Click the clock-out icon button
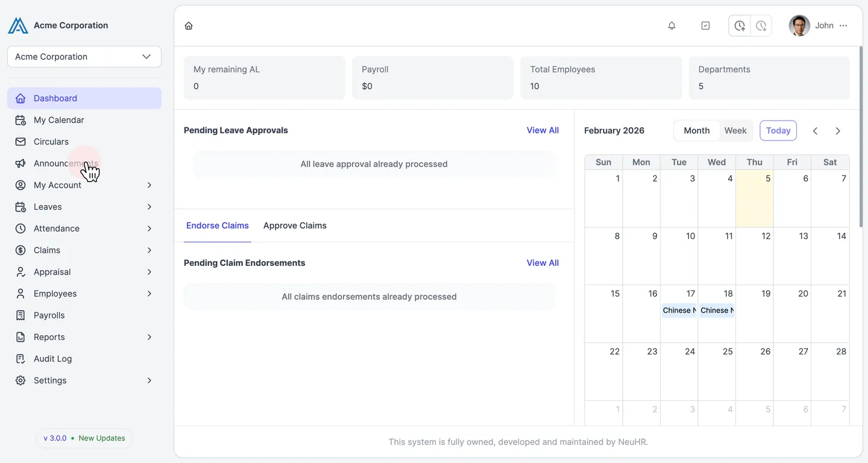Viewport: 868px width, 463px height. point(761,26)
